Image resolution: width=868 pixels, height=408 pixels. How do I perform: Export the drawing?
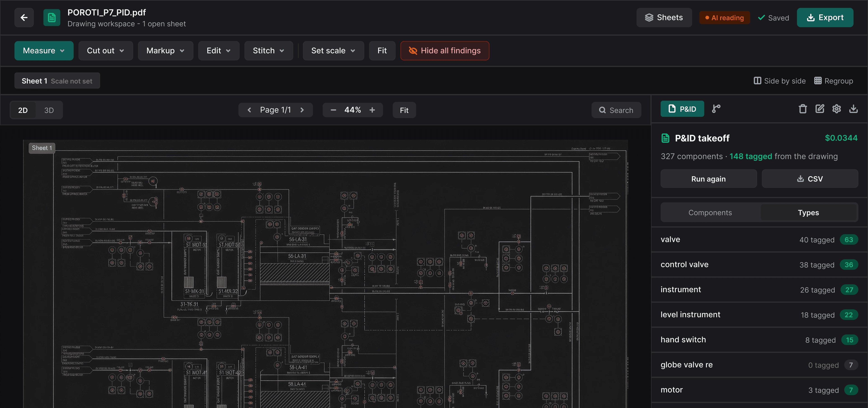click(825, 17)
